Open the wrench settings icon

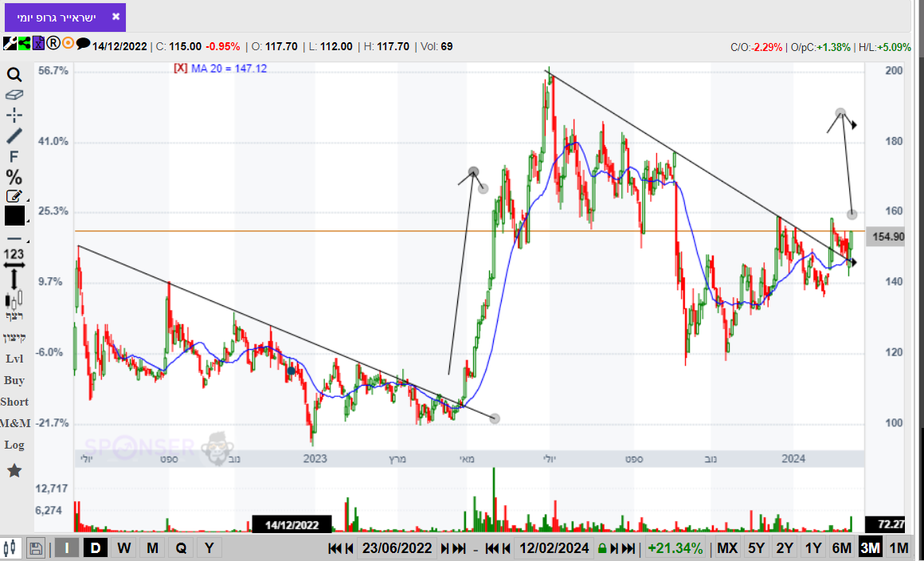coord(10,43)
